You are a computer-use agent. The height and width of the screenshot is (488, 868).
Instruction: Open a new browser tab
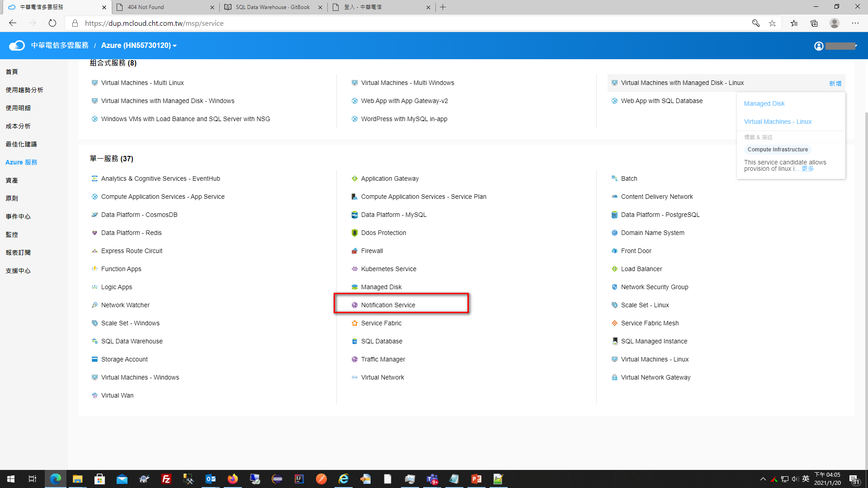pyautogui.click(x=443, y=7)
